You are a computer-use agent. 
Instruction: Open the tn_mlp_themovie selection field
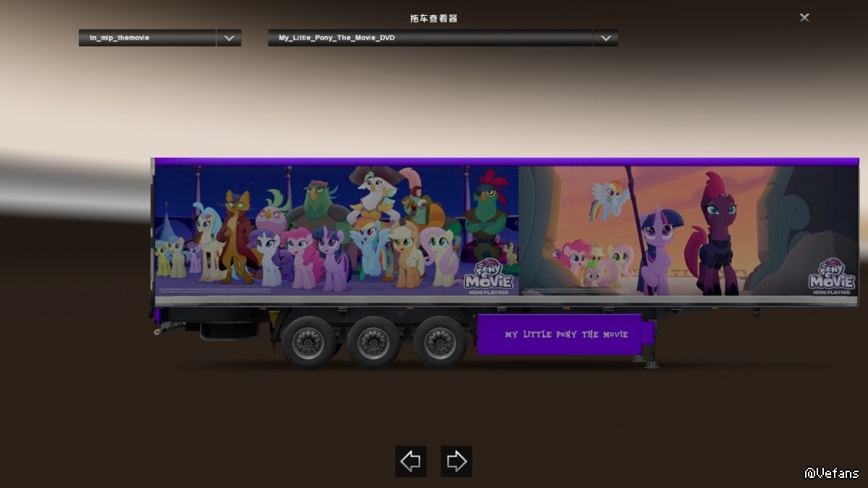148,38
